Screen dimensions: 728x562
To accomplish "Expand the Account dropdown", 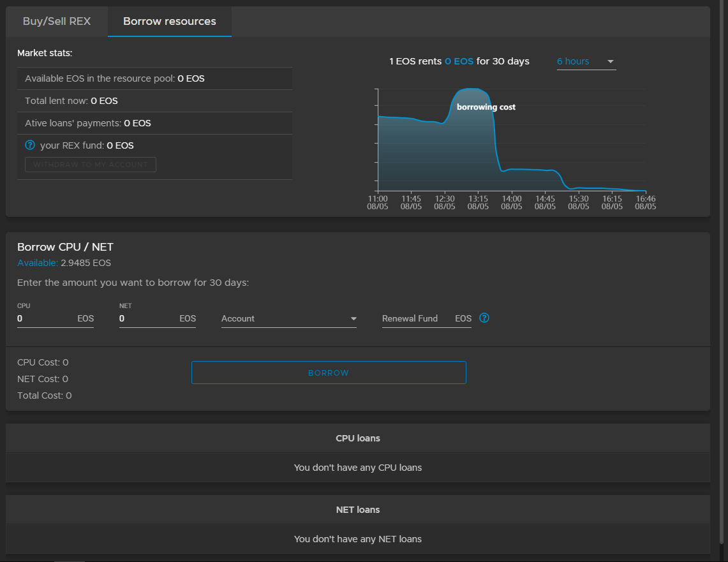I will click(289, 318).
